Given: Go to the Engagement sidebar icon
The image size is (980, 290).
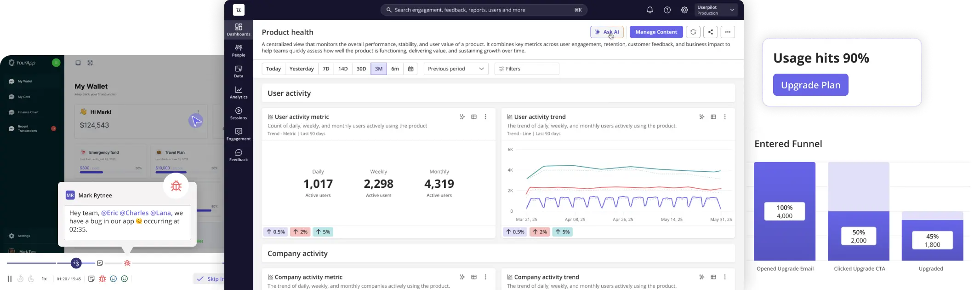Looking at the screenshot, I should (239, 134).
